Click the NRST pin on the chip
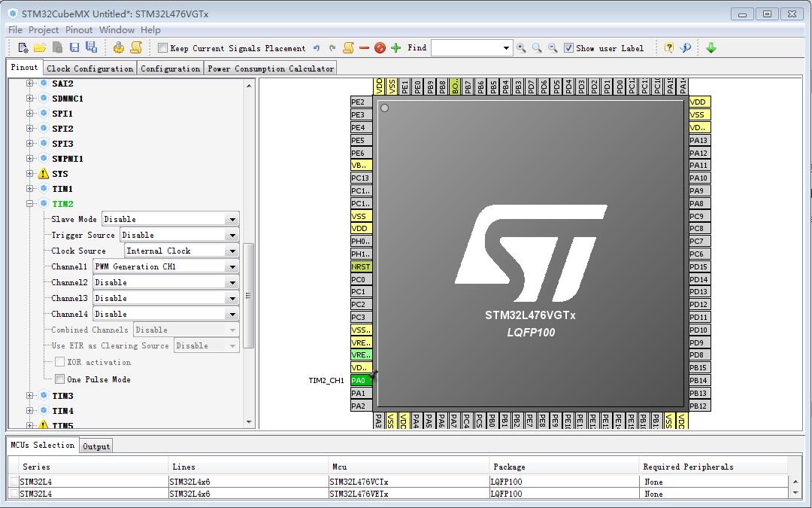Screen dimensions: 812x508 point(361,267)
